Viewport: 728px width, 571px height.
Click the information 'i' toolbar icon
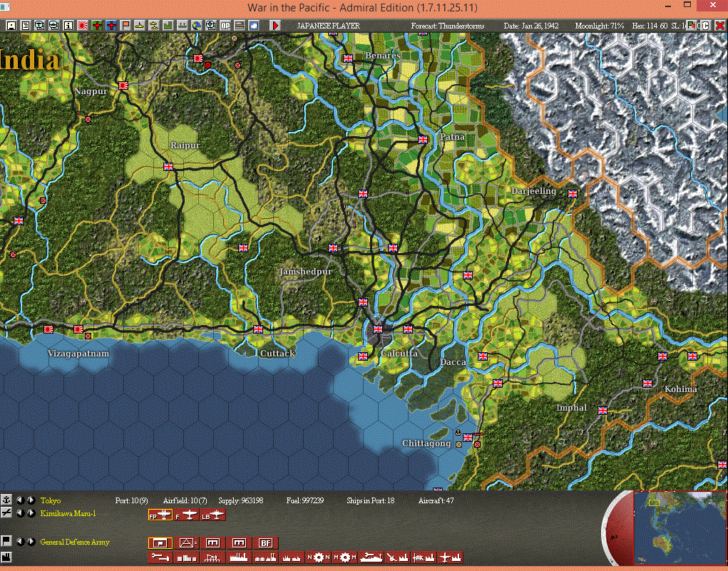coord(68,26)
